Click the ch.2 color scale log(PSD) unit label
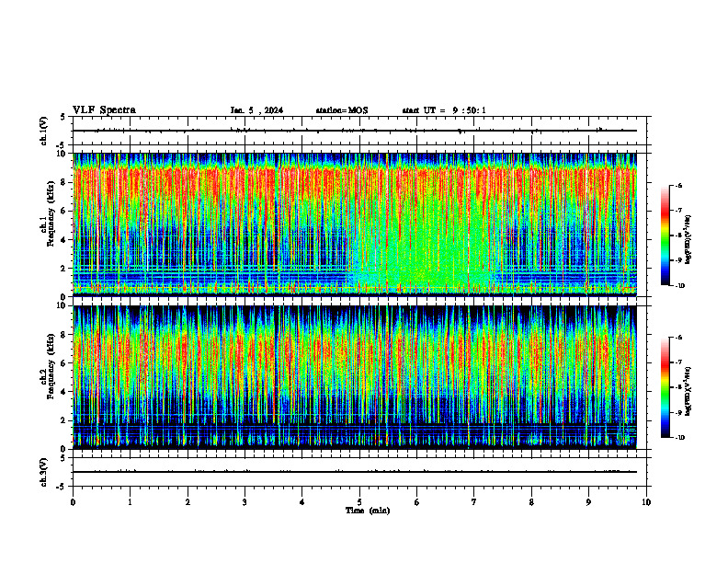Image resolution: width=728 pixels, height=563 pixels. click(x=688, y=390)
